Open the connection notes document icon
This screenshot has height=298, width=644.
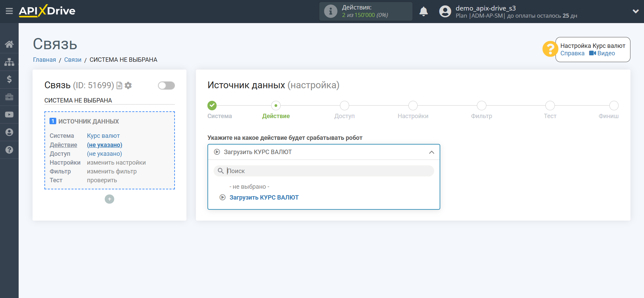click(119, 86)
